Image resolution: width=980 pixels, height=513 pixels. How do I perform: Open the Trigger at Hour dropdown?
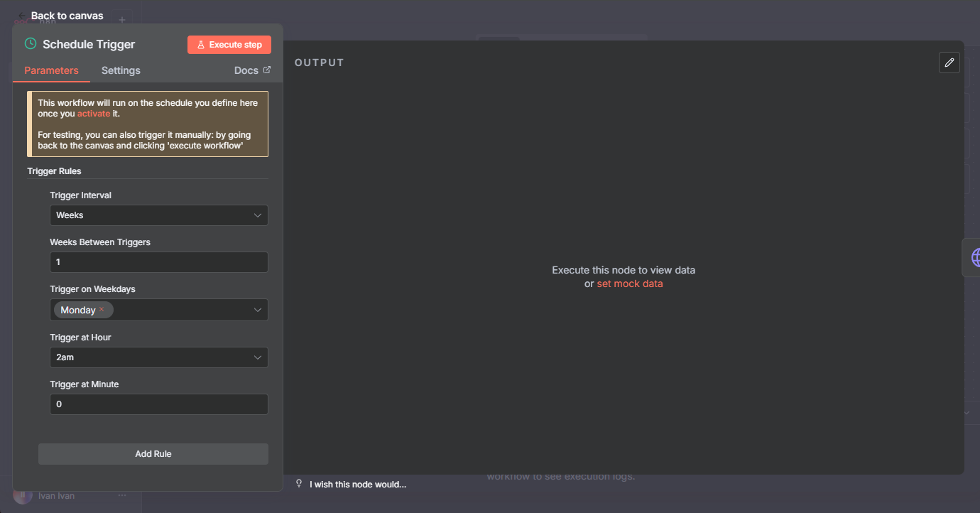point(158,357)
